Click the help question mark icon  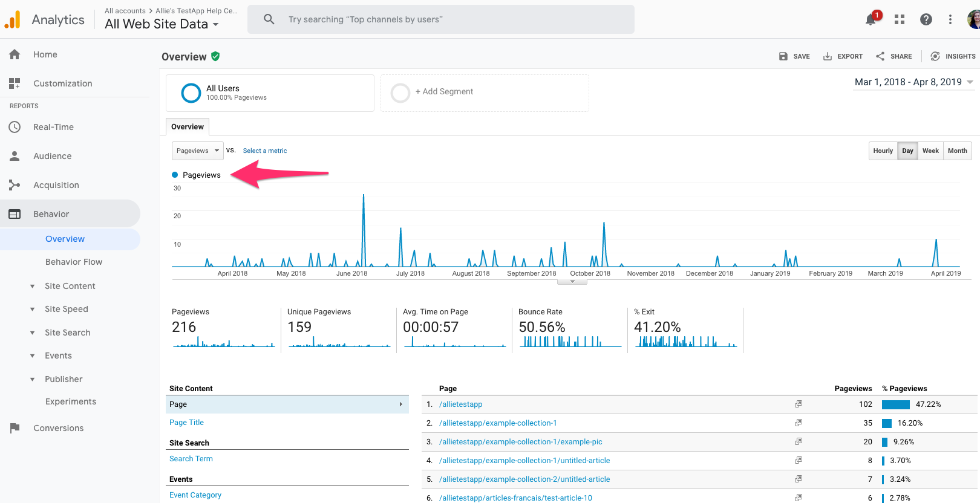pos(926,19)
